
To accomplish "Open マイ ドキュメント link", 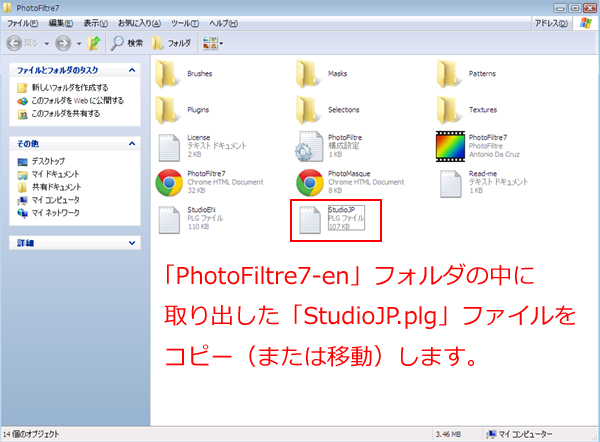I will tap(55, 174).
